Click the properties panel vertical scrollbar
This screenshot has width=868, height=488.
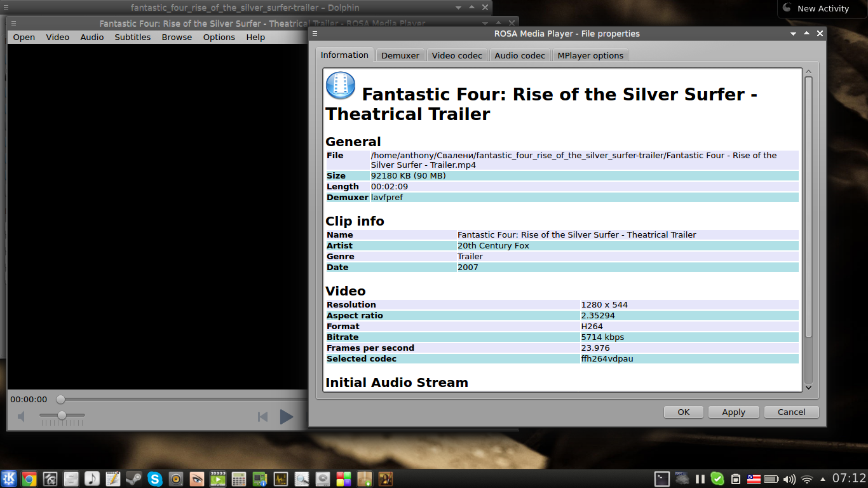pyautogui.click(x=808, y=207)
